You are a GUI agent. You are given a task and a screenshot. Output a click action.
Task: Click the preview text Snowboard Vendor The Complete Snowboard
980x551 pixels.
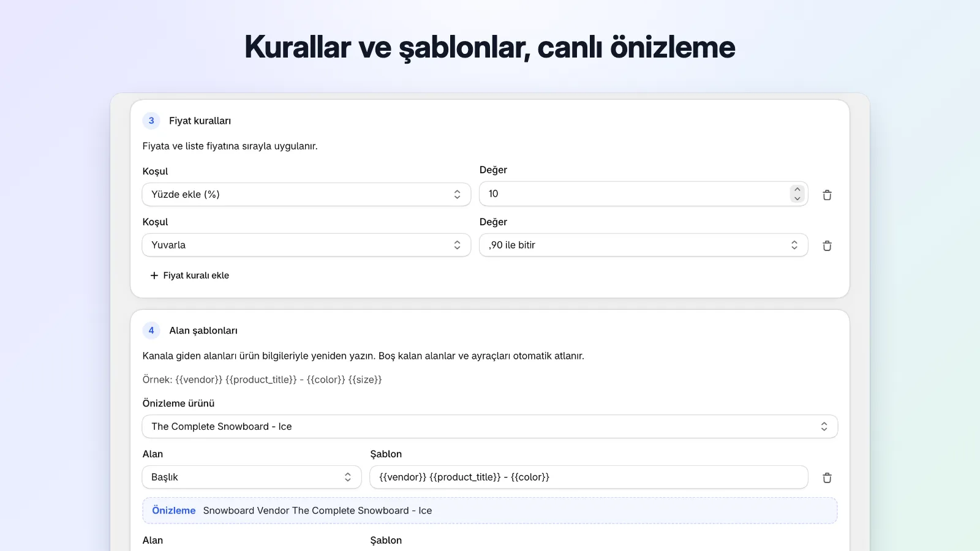tap(317, 511)
